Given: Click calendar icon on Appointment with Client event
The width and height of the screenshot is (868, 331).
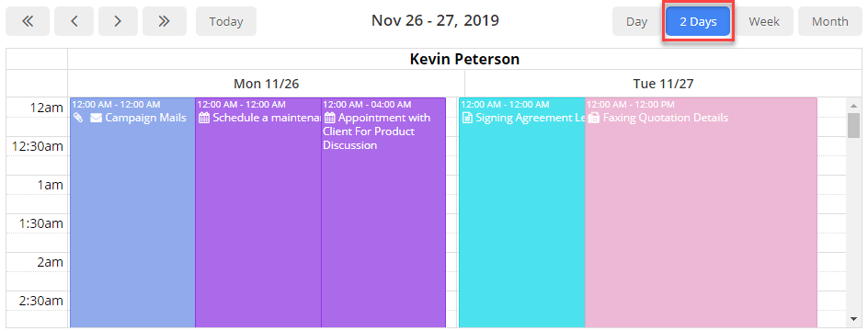Looking at the screenshot, I should tap(330, 118).
